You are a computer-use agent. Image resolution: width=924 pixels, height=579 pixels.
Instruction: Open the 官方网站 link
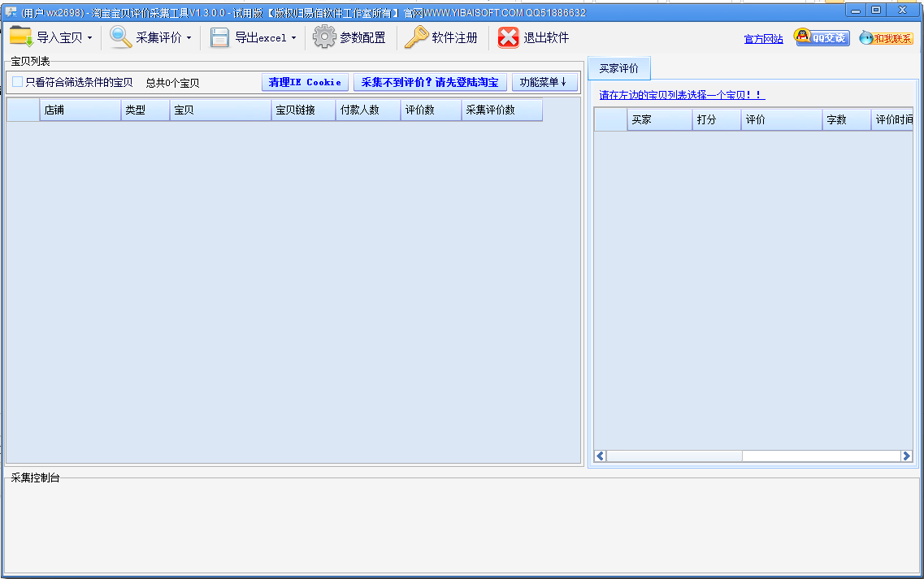763,39
